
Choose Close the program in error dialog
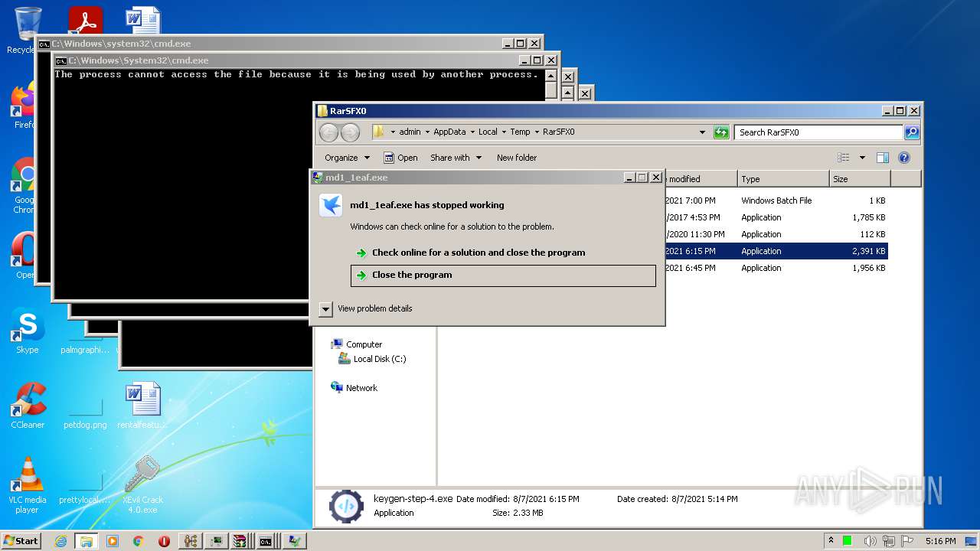(503, 275)
